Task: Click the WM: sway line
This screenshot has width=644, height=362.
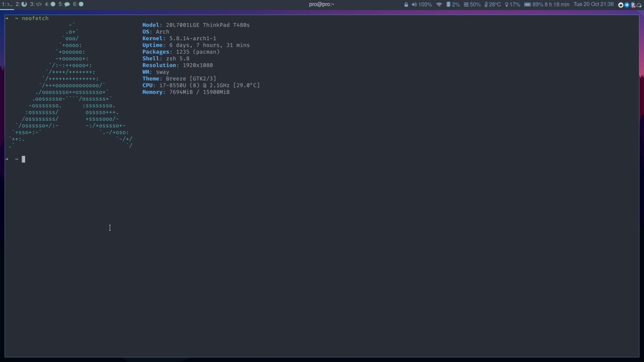Action: click(x=156, y=72)
